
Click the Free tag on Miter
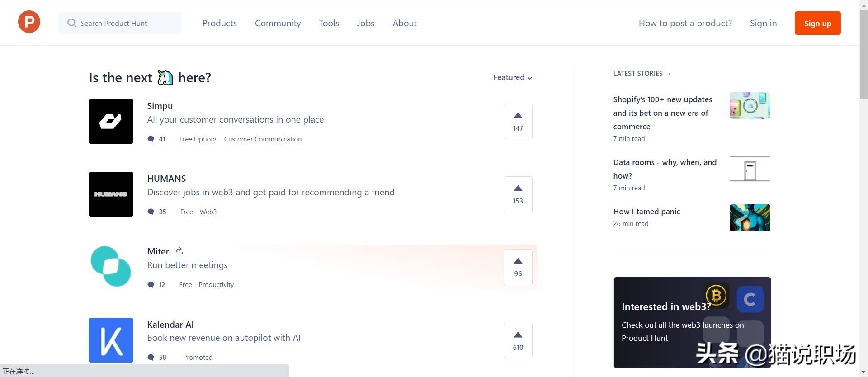pos(185,284)
